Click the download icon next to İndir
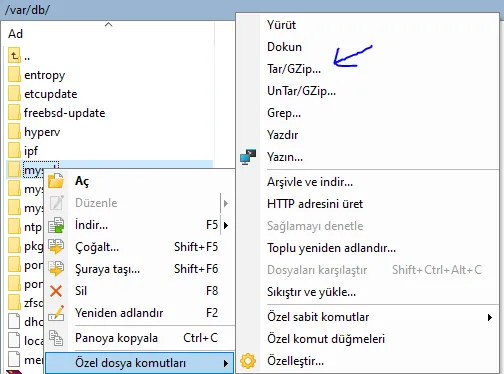Screen dimensions: 504x374 coord(56,225)
